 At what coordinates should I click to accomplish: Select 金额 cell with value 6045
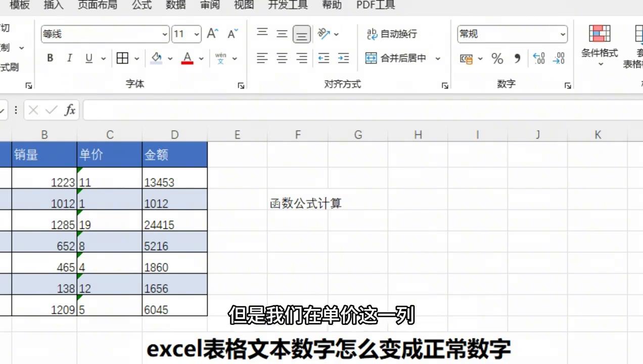point(175,306)
